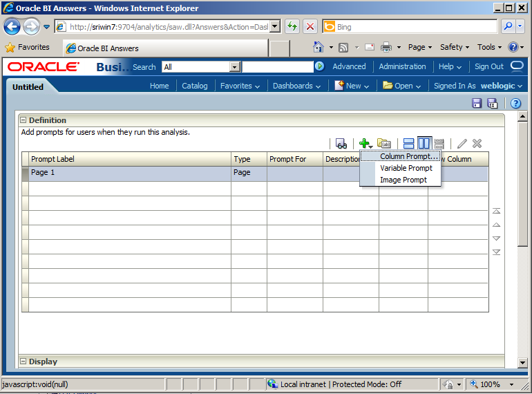Click the Untitled tab label
Screen dimensions: 532x394
coord(28,87)
